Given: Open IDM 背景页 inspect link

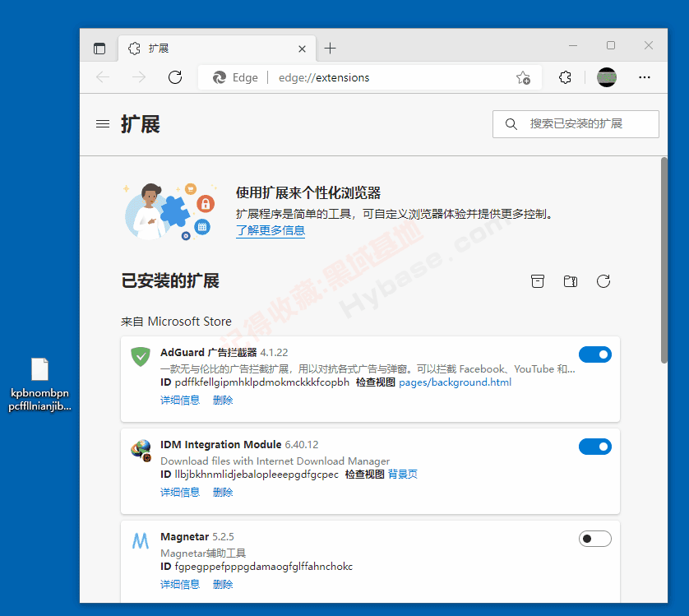Looking at the screenshot, I should pos(403,475).
